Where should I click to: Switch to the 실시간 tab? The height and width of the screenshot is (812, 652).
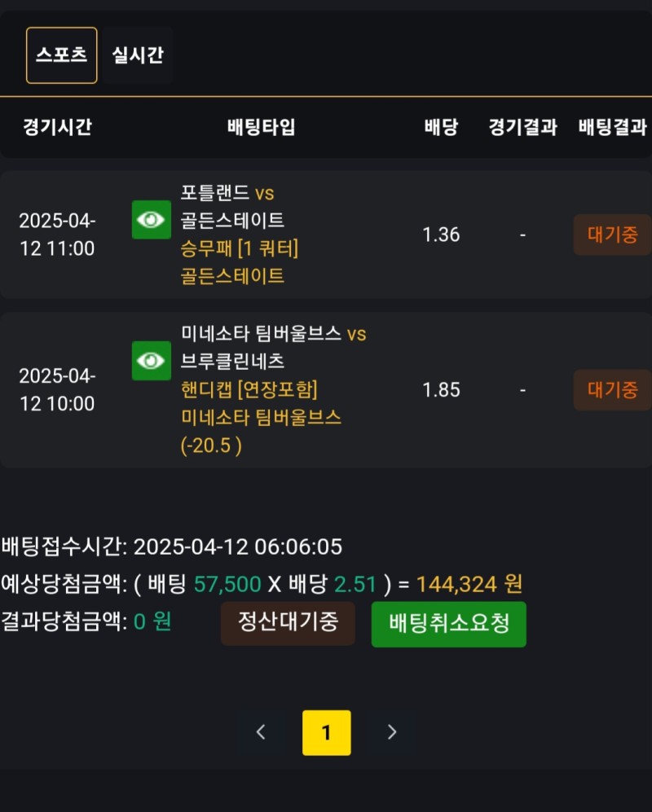point(138,55)
